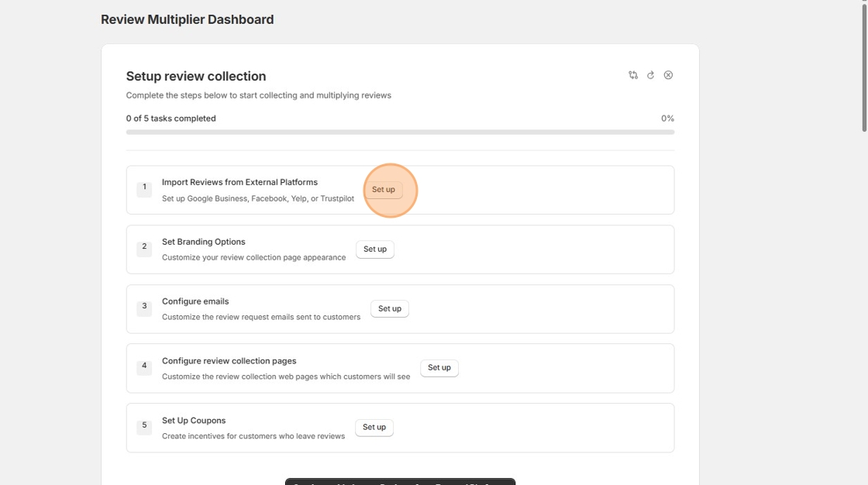Set up Configure review collection pages
The height and width of the screenshot is (485, 868).
point(439,368)
